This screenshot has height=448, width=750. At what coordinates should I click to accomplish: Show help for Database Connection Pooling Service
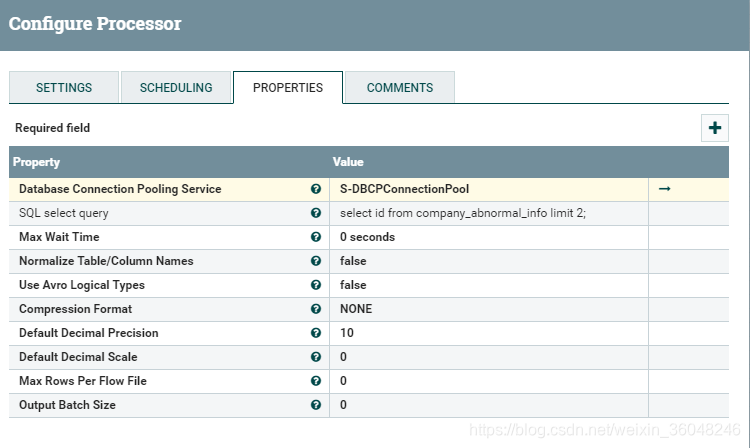(316, 189)
